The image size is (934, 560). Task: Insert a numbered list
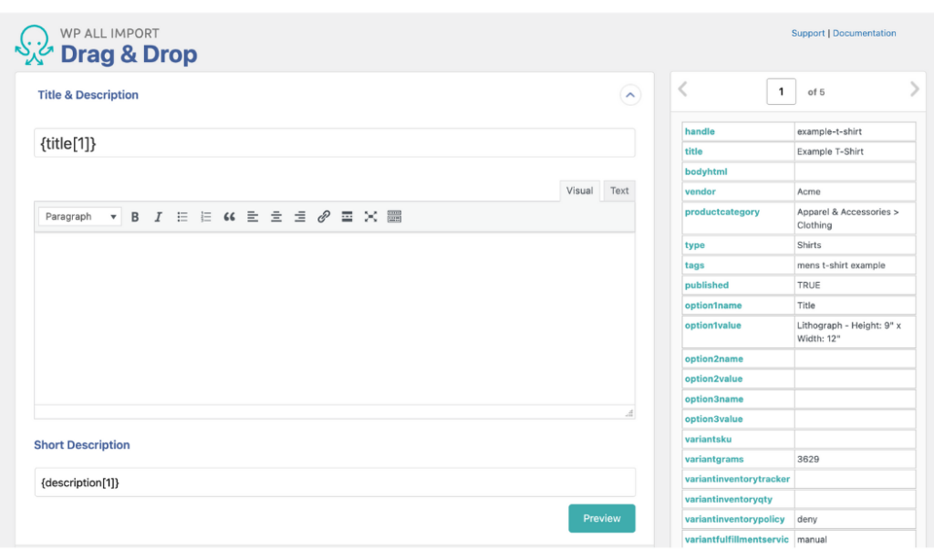pyautogui.click(x=205, y=216)
